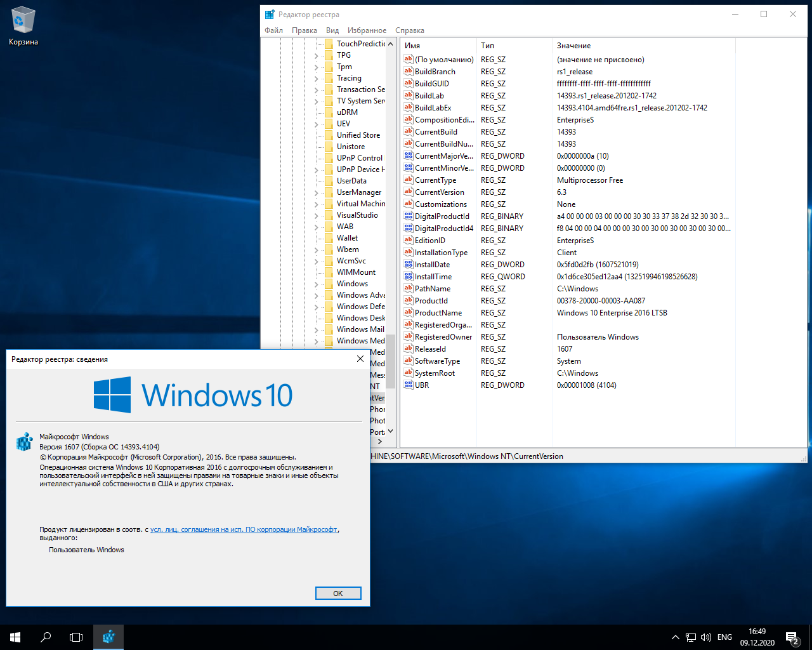Image resolution: width=812 pixels, height=650 pixels.
Task: Select the UserData folder icon
Action: (x=329, y=181)
